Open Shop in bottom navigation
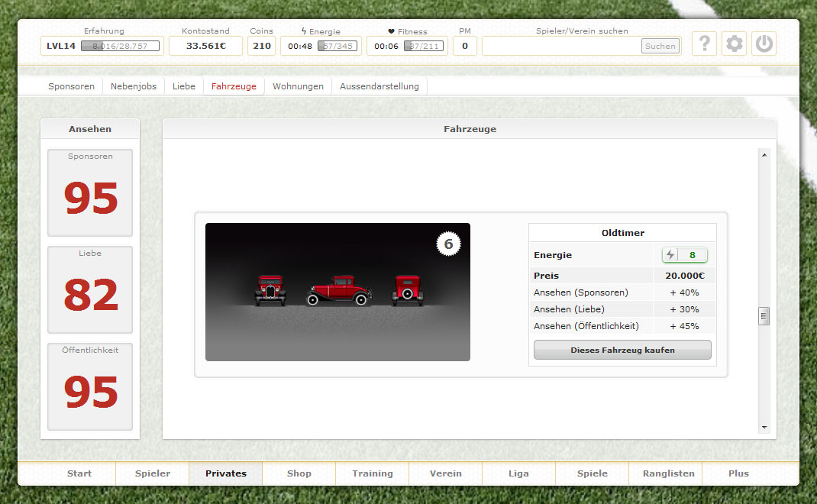Image resolution: width=817 pixels, height=504 pixels. tap(299, 473)
